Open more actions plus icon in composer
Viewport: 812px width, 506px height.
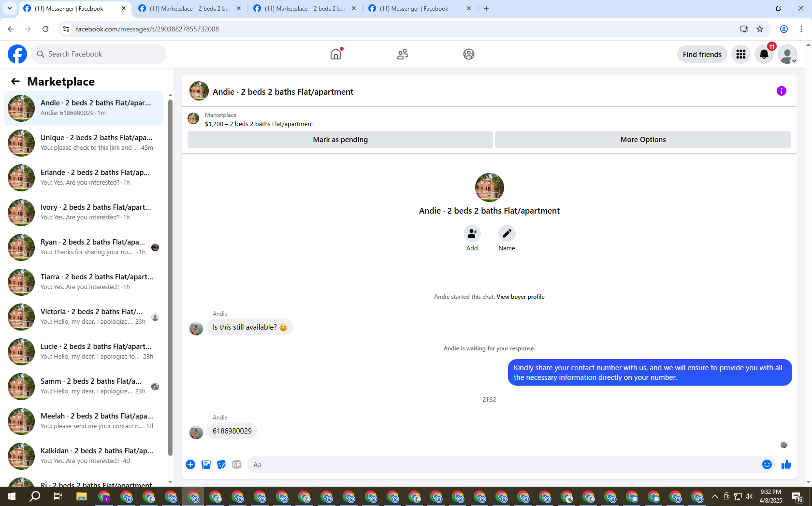pyautogui.click(x=190, y=464)
